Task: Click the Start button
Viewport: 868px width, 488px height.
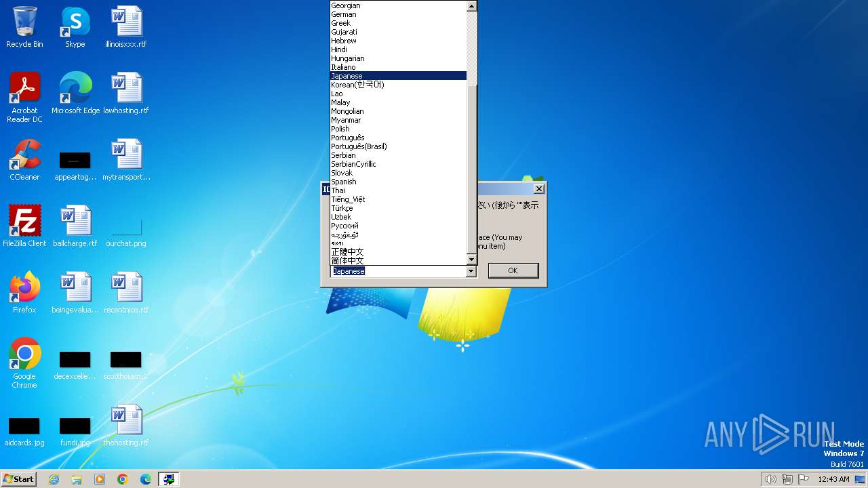Action: click(19, 479)
